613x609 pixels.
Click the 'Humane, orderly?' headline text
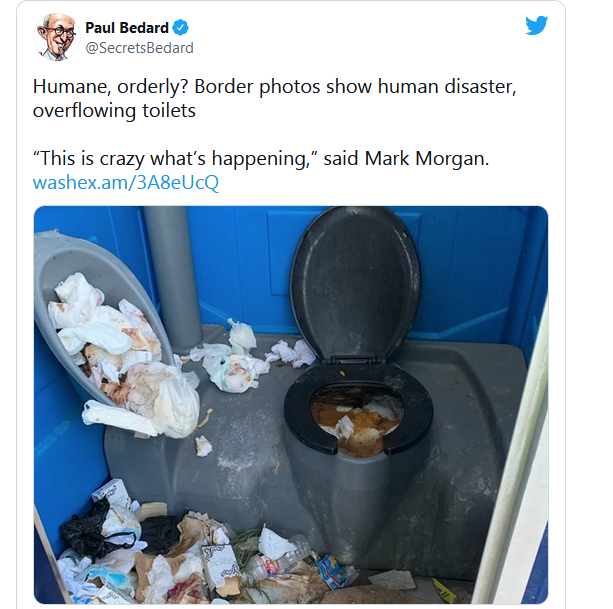tap(111, 86)
